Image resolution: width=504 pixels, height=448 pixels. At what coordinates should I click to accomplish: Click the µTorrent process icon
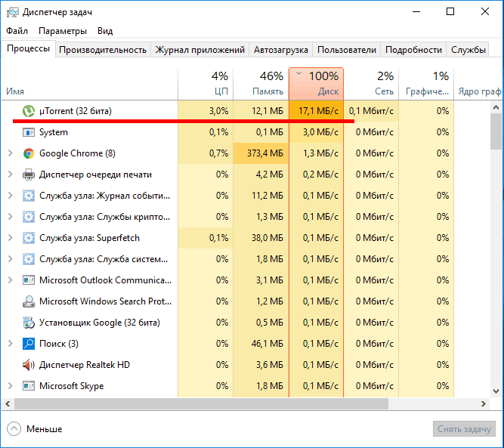(x=29, y=111)
